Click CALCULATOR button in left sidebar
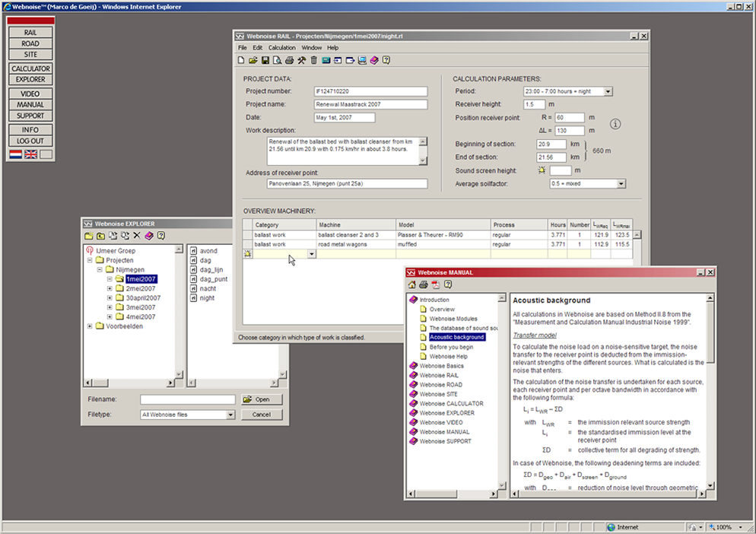This screenshot has width=756, height=534. click(x=30, y=68)
